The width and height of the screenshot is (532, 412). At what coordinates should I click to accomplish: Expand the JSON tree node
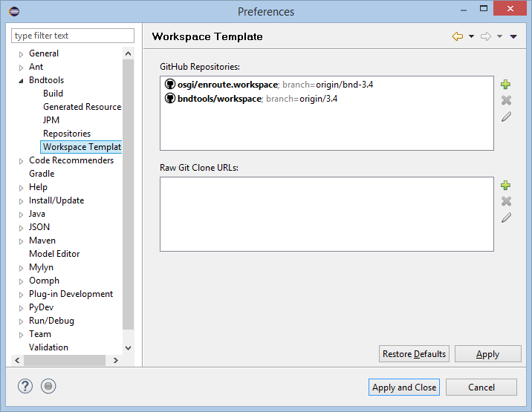pos(21,228)
